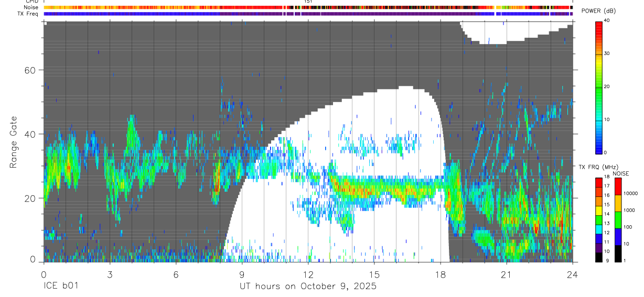Click the 12 hour tick on time axis
The height and width of the screenshot is (297, 644).
tap(308, 274)
